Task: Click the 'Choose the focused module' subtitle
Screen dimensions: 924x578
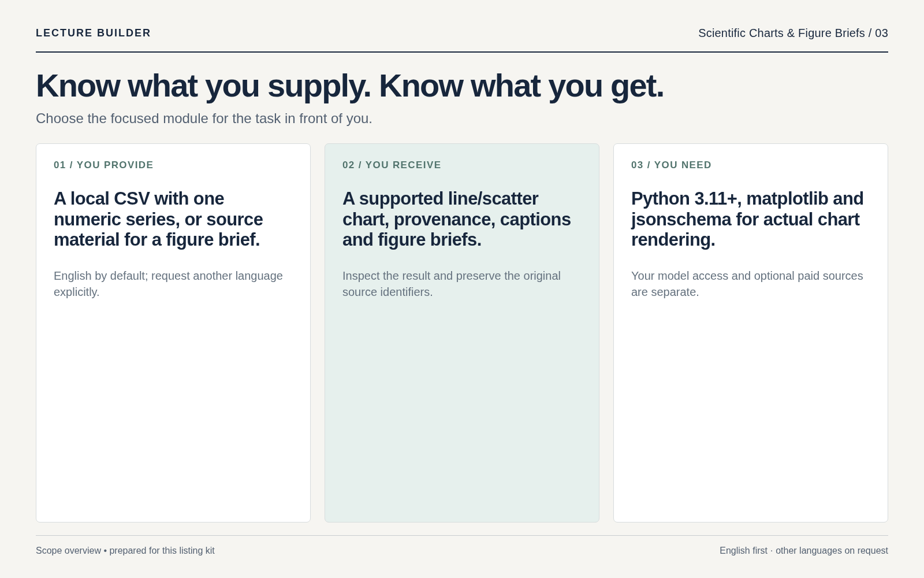Action: [204, 118]
